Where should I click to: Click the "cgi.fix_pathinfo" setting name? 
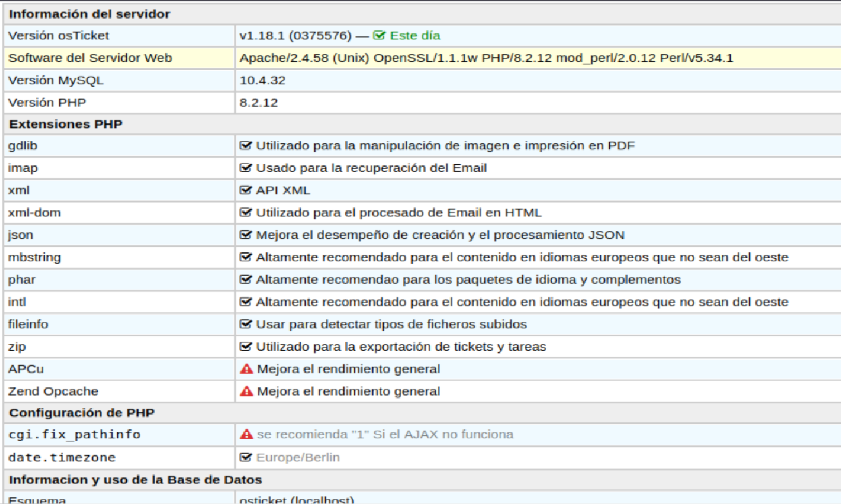[74, 435]
